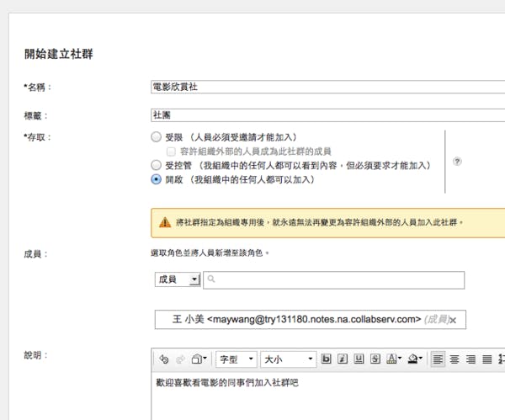
Task: Align text left in description editor
Action: 439,359
